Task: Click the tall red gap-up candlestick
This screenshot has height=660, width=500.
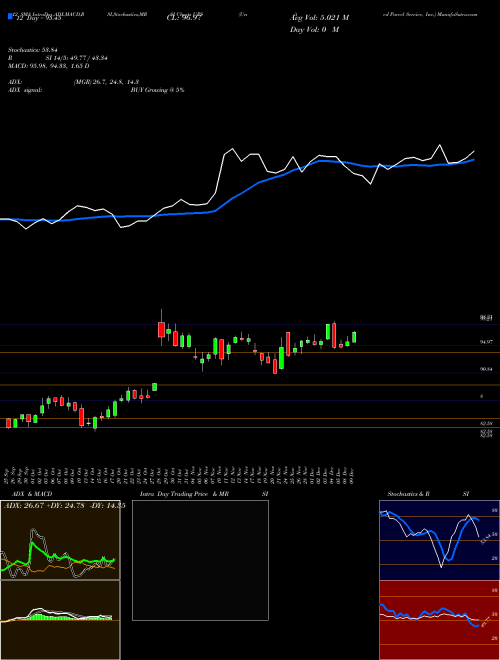Action: [161, 329]
